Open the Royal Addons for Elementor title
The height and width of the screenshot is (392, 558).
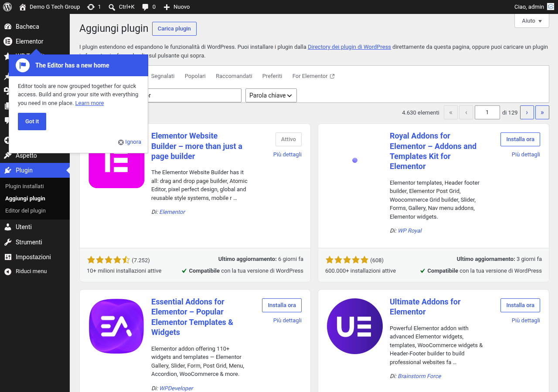[433, 151]
